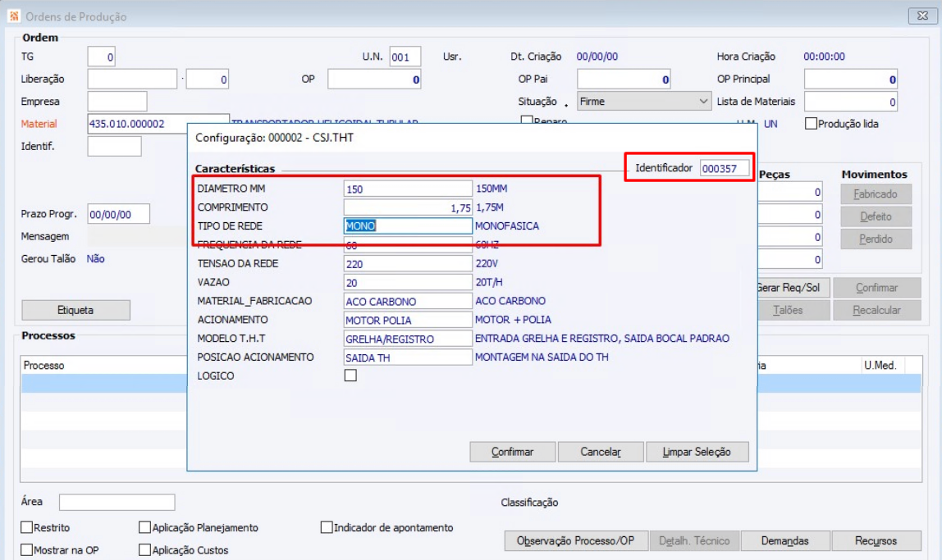Click the Gerar Req/Sol button

[793, 288]
